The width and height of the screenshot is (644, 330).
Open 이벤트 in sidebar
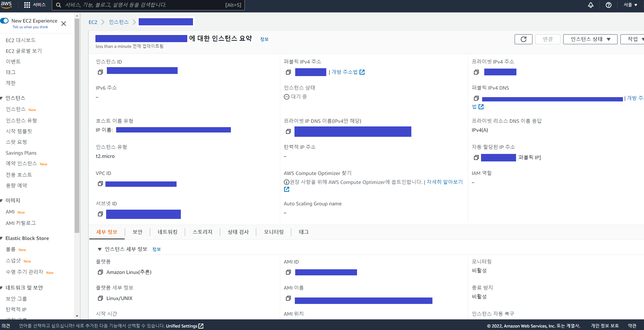point(13,62)
